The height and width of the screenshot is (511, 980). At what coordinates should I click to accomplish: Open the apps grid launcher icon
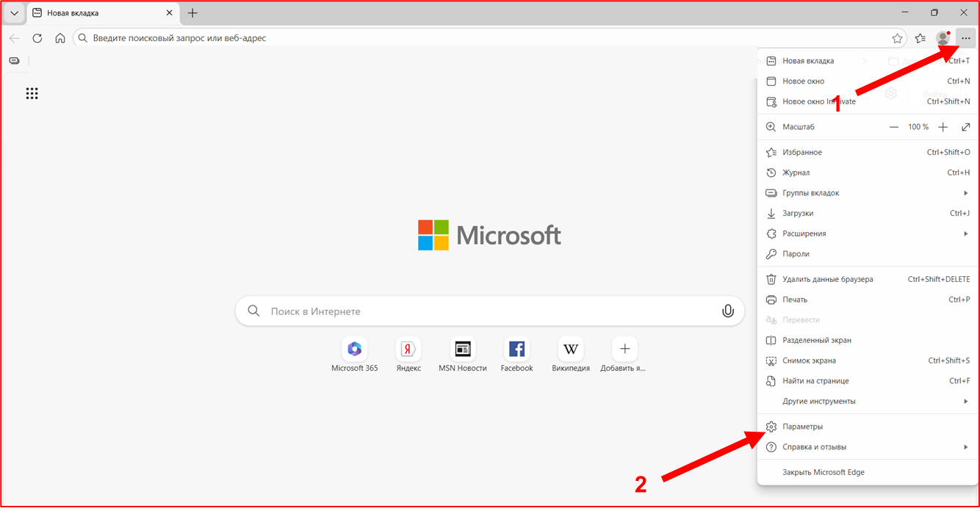[32, 93]
